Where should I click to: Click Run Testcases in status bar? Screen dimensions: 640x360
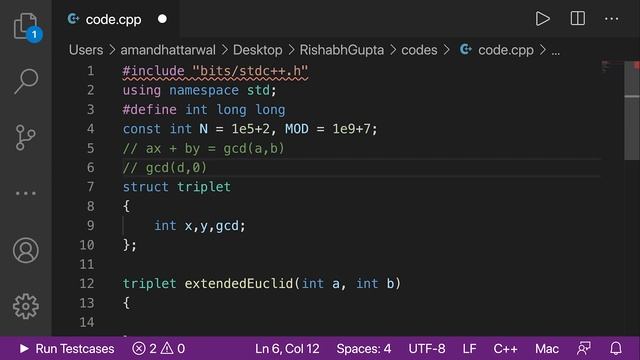point(67,349)
